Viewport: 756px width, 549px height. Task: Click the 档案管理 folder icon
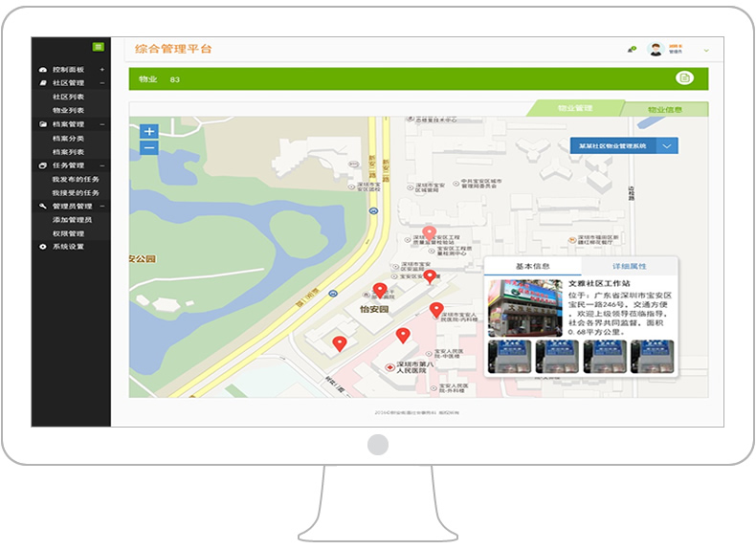42,124
